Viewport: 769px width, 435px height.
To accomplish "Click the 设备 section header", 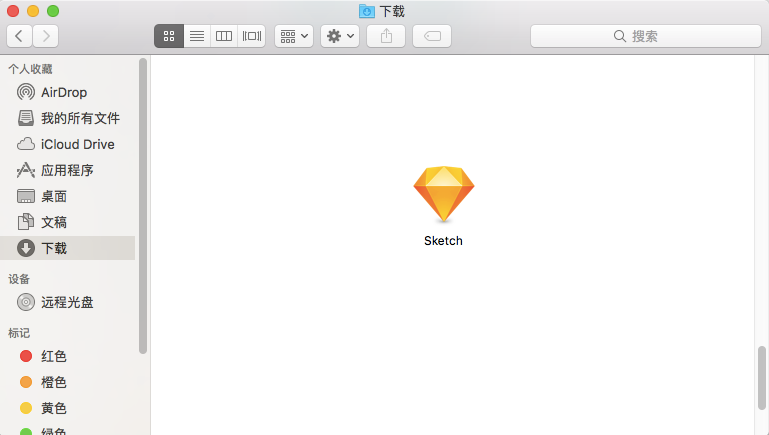I will [x=19, y=279].
